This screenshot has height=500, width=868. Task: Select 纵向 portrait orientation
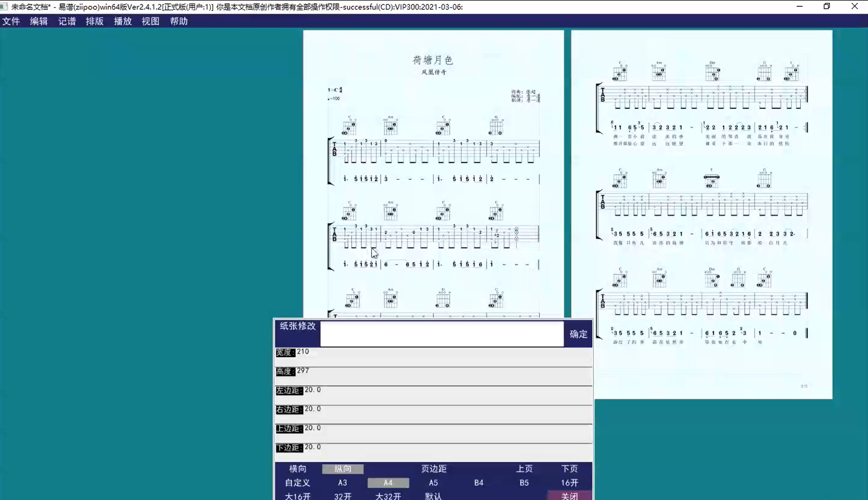coord(343,469)
